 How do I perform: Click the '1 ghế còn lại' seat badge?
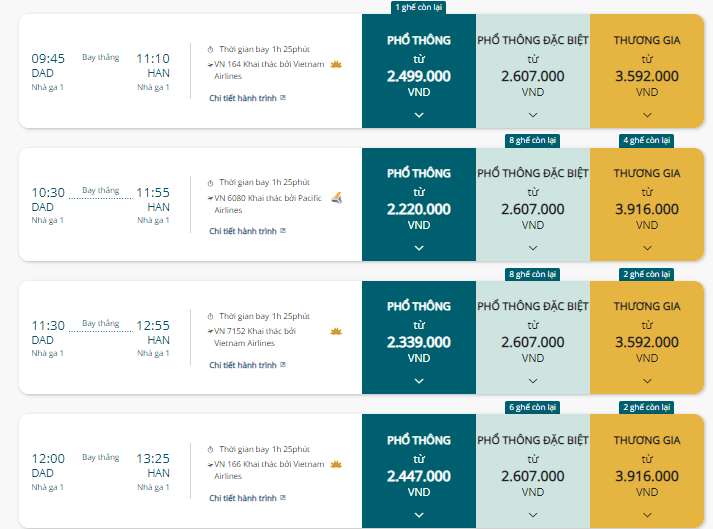(x=419, y=7)
